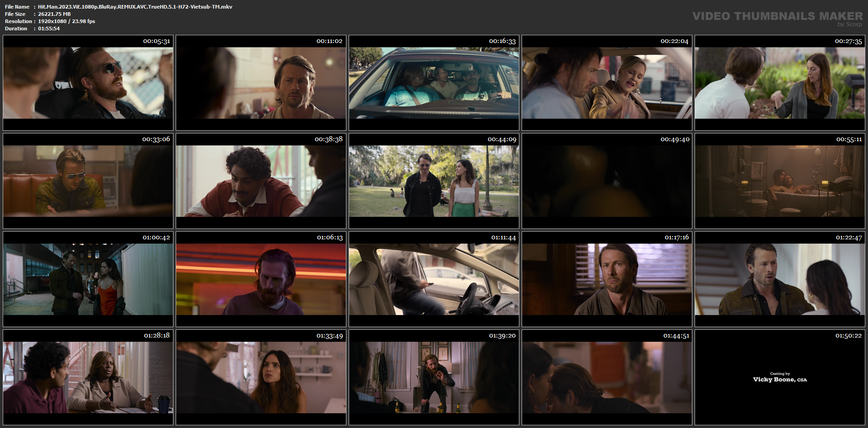This screenshot has height=428, width=868.
Task: Select the thumbnail at 00:22:04
Action: tap(607, 83)
